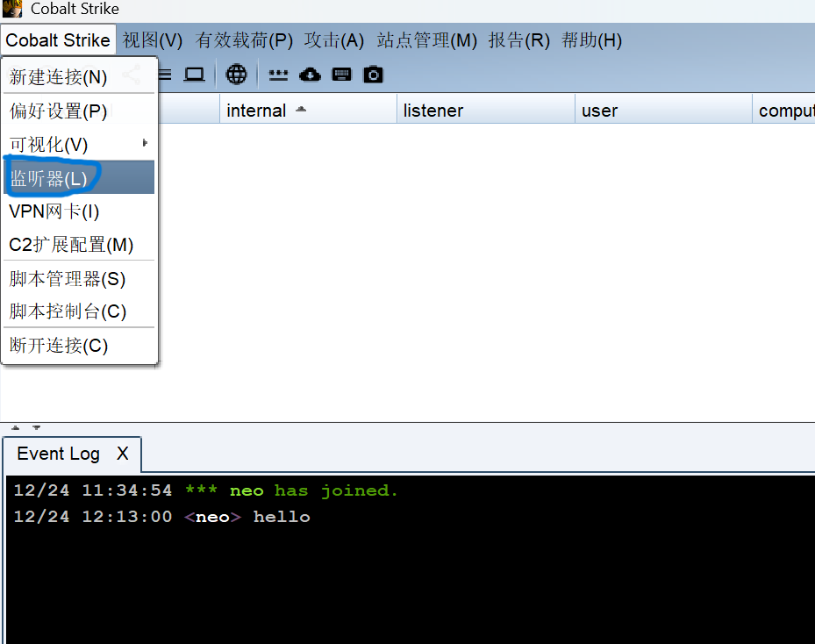Open the Cobalt Strike menu
Image resolution: width=815 pixels, height=644 pixels.
click(58, 40)
